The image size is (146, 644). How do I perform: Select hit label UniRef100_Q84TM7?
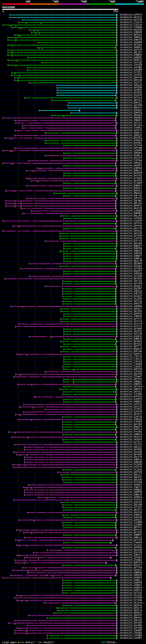click(x=131, y=615)
